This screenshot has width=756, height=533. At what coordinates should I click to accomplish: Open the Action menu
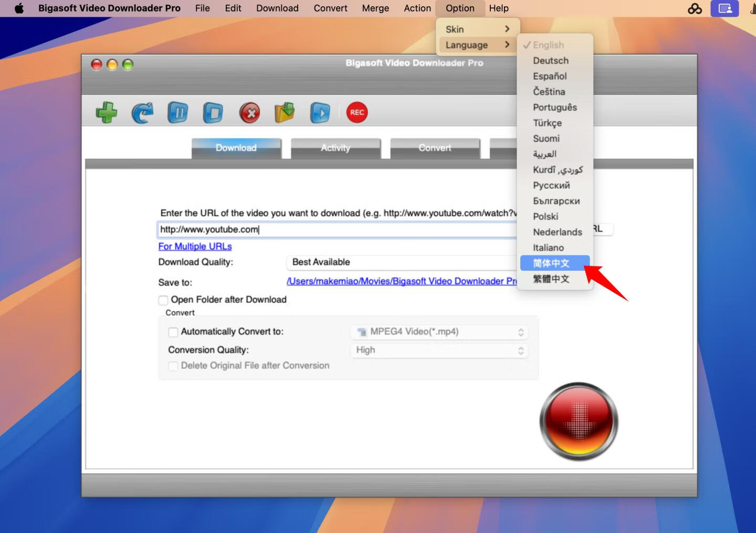pos(417,8)
